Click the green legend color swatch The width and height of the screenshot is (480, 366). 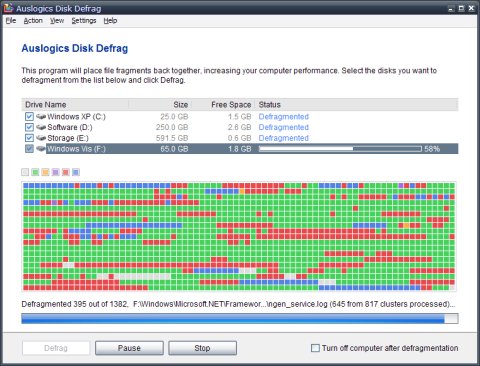[x=35, y=172]
